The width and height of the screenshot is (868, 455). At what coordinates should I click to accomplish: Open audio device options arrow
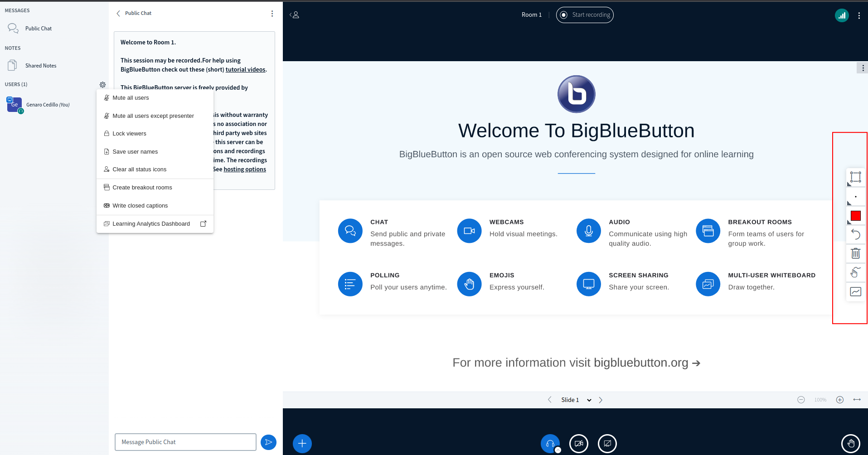tap(558, 450)
